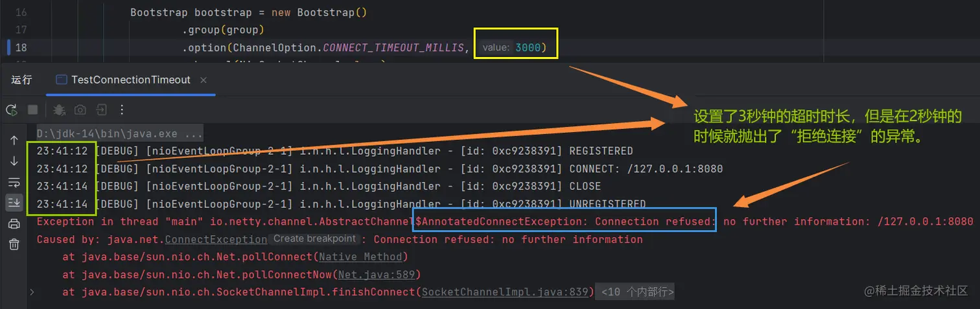The image size is (980, 309).
Task: Expand the fold arrow beside finishConnect line
Action: (32, 292)
